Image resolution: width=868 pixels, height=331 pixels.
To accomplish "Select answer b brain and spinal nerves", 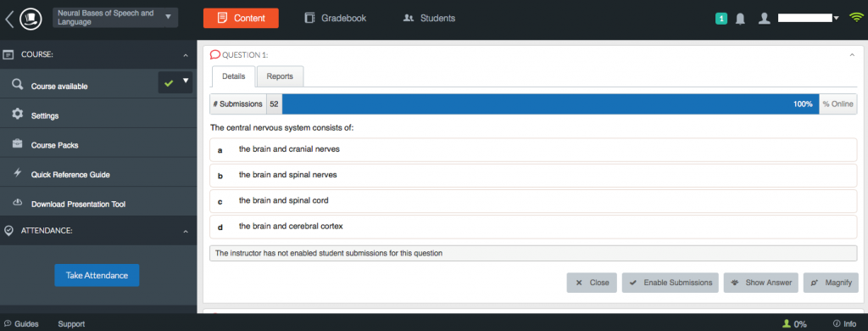I will click(x=533, y=175).
